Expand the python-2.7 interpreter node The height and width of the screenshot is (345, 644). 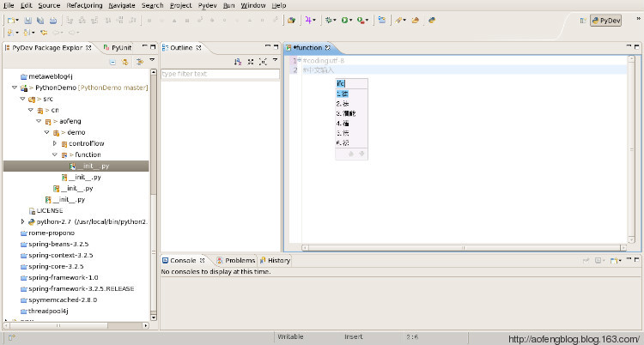click(x=22, y=221)
